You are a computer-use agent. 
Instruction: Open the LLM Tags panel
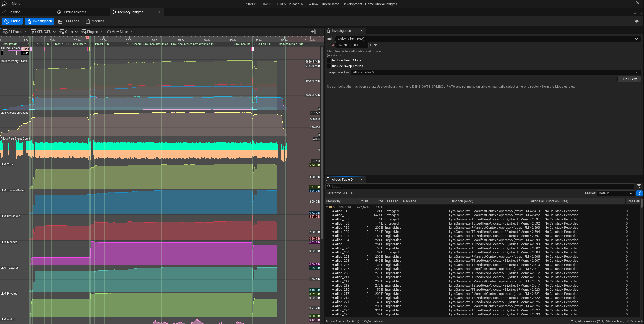point(69,21)
